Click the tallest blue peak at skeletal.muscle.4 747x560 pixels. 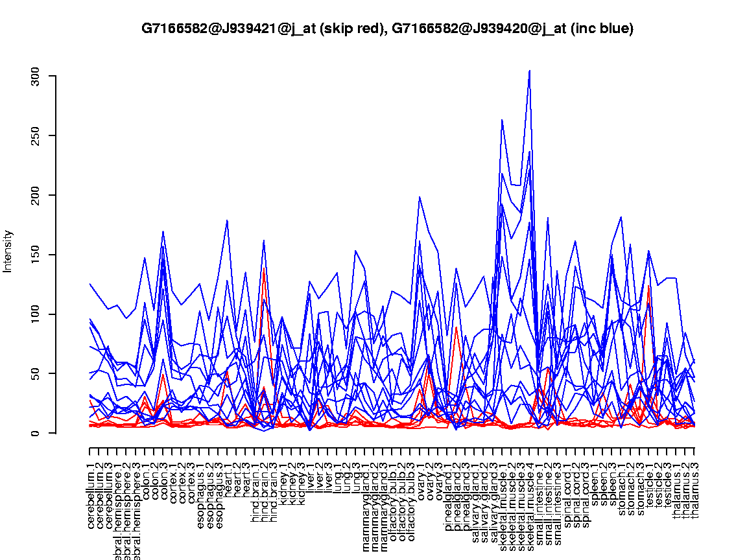530,71
